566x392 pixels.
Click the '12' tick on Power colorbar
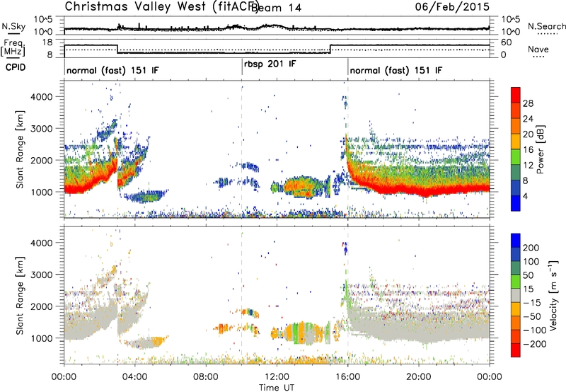(528, 166)
